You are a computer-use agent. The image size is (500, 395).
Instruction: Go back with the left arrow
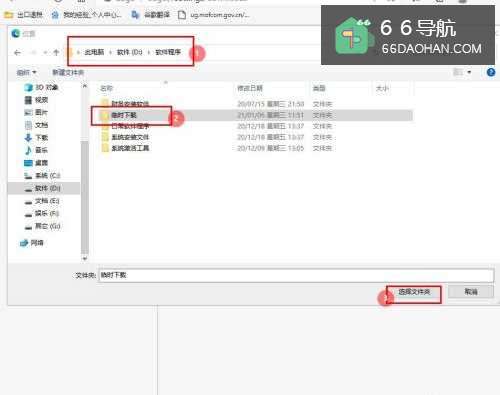pos(17,52)
